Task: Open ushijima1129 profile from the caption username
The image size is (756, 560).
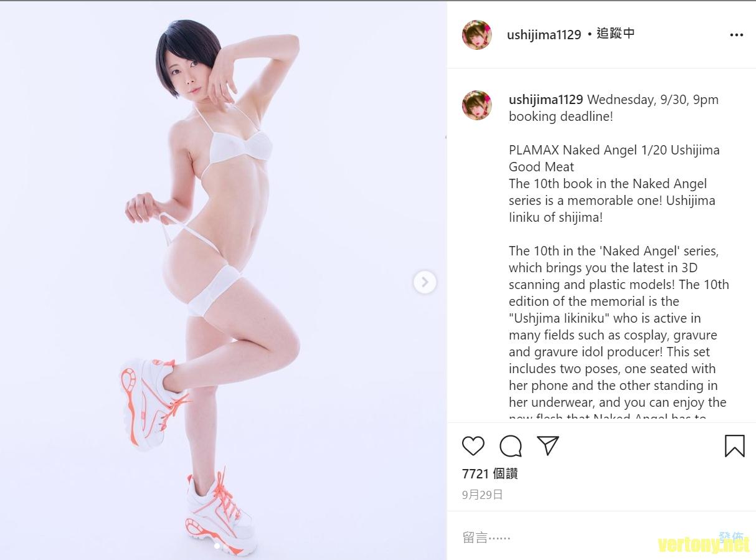Action: (x=546, y=100)
